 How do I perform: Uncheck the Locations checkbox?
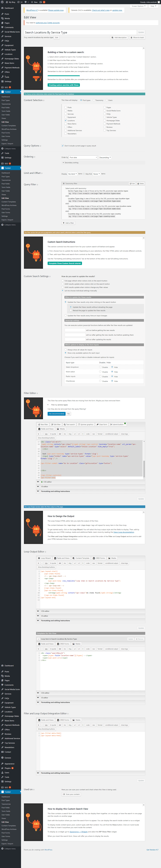tap(65, 120)
